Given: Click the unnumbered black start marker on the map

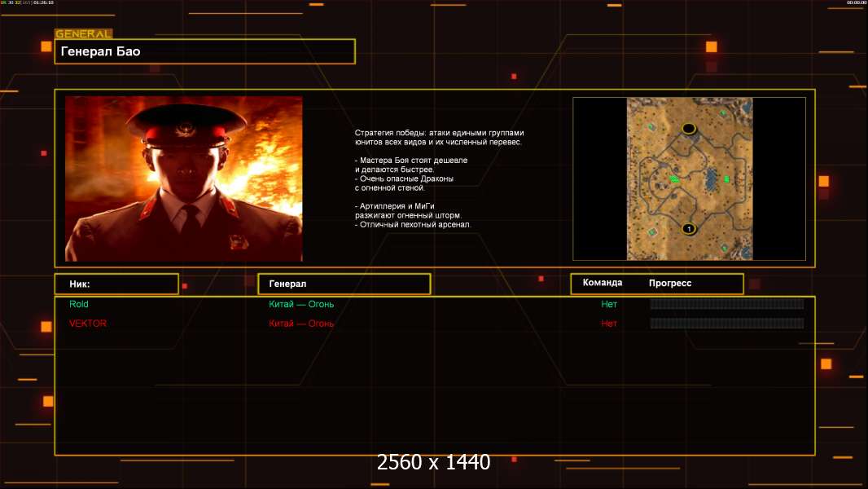Looking at the screenshot, I should (689, 129).
